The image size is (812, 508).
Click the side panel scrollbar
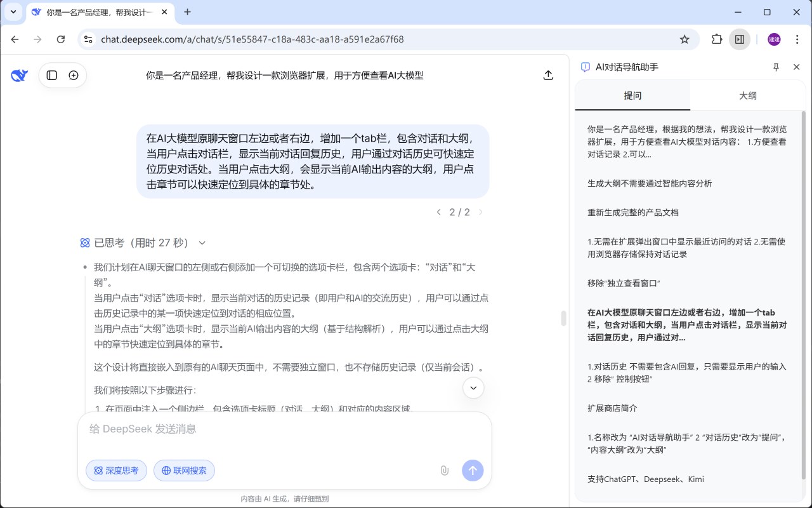pyautogui.click(x=804, y=295)
